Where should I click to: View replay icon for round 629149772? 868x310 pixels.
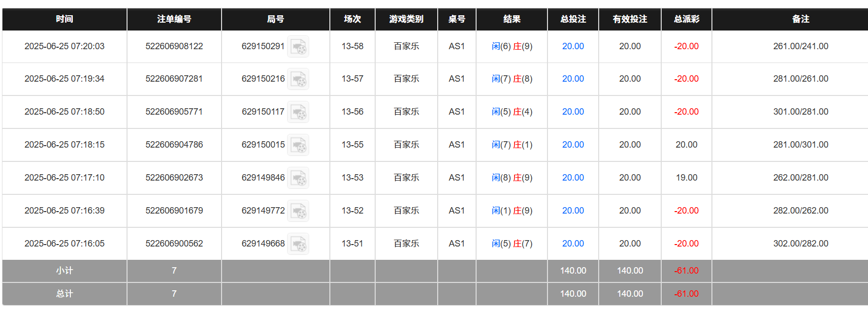click(298, 211)
